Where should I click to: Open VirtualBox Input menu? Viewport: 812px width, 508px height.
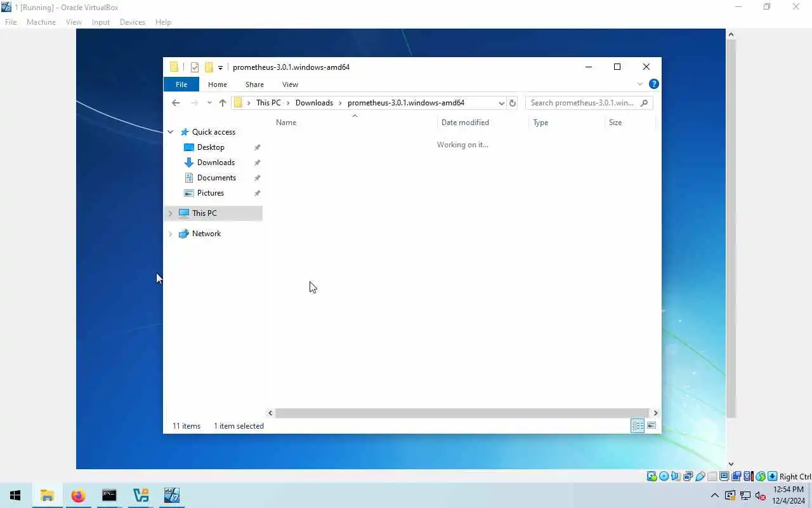point(100,22)
